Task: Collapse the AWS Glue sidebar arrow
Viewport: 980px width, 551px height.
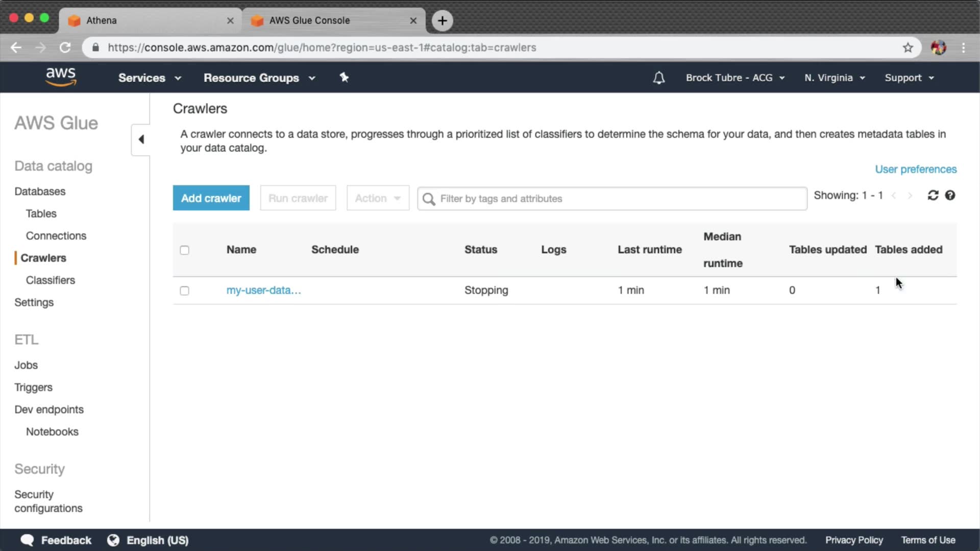Action: [141, 139]
